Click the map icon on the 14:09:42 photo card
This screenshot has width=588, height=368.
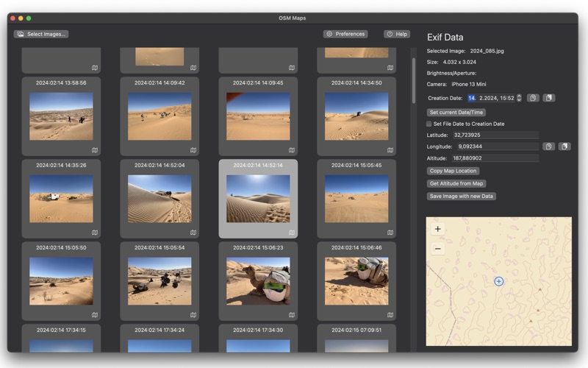tap(193, 150)
